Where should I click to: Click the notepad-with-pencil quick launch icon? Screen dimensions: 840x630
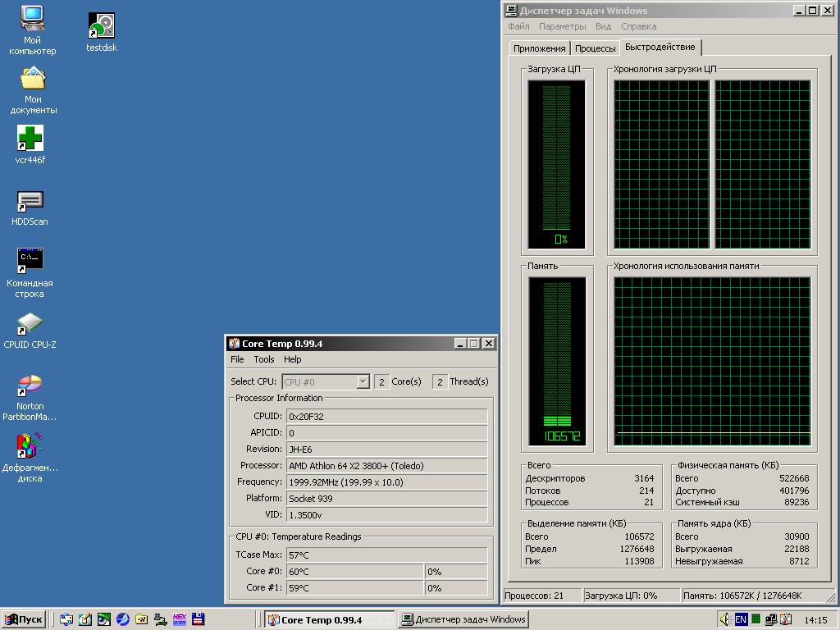tap(85, 619)
